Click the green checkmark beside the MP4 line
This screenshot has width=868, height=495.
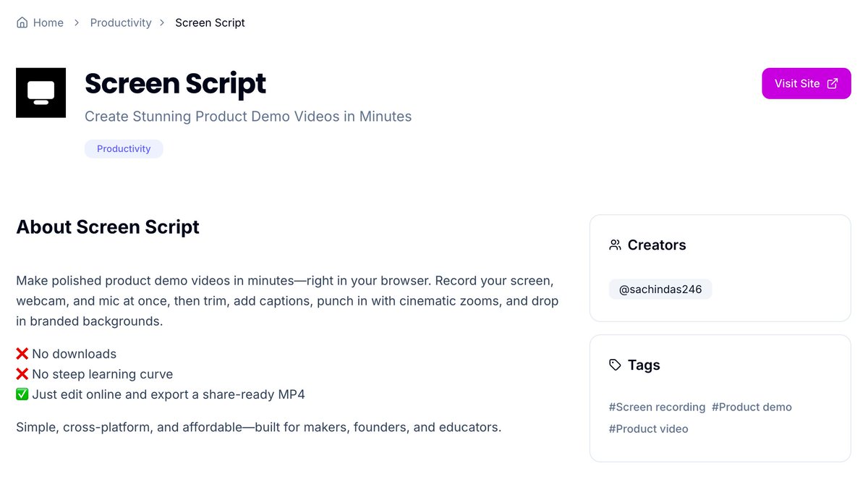click(x=22, y=394)
